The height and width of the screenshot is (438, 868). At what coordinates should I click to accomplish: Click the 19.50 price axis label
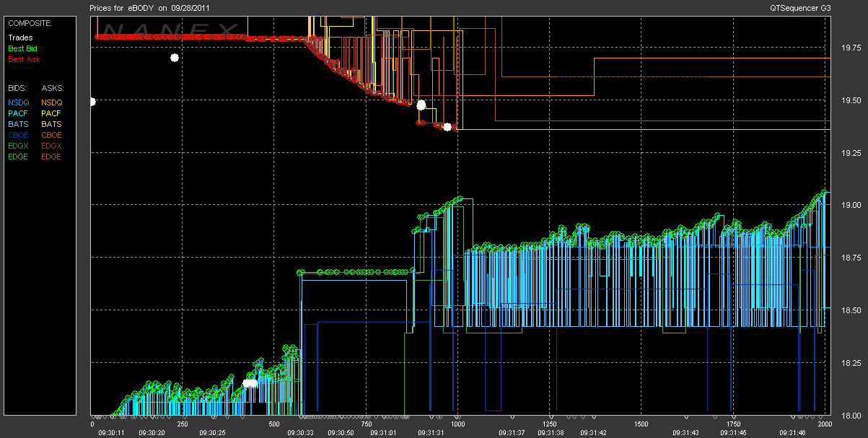click(x=851, y=100)
